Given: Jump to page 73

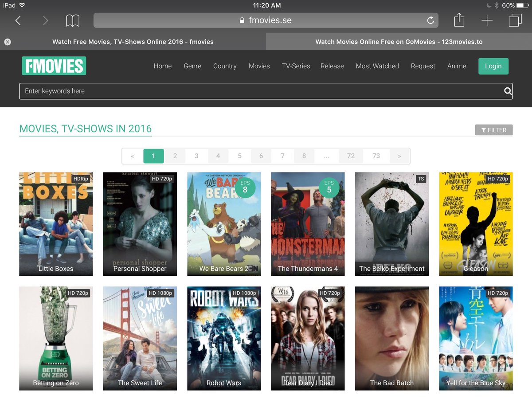Looking at the screenshot, I should click(x=376, y=156).
